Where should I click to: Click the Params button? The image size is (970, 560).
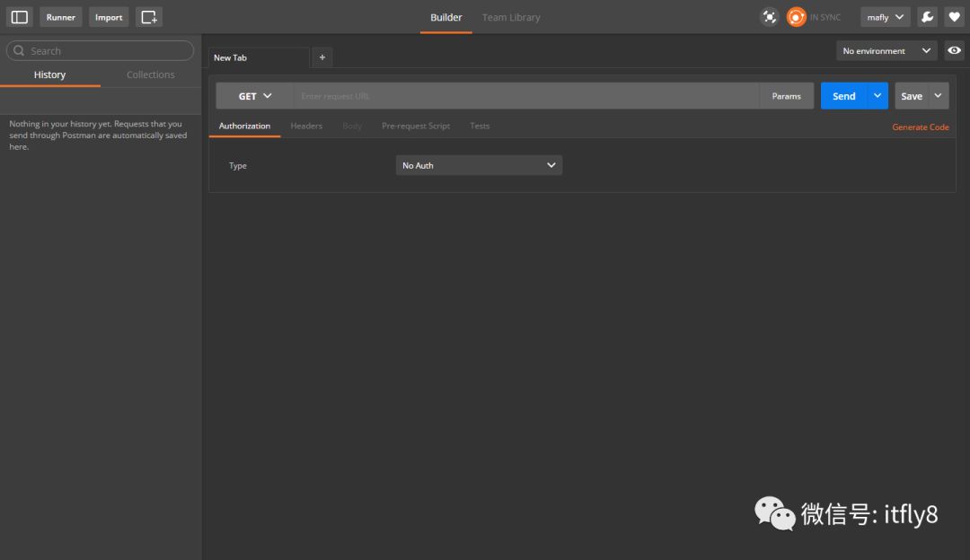[786, 96]
